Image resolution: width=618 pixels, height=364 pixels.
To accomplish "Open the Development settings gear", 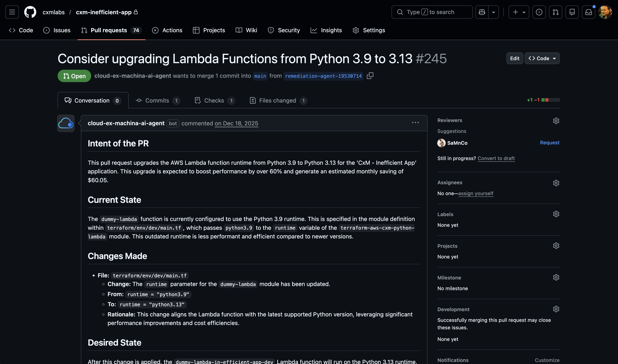I will [x=556, y=309].
